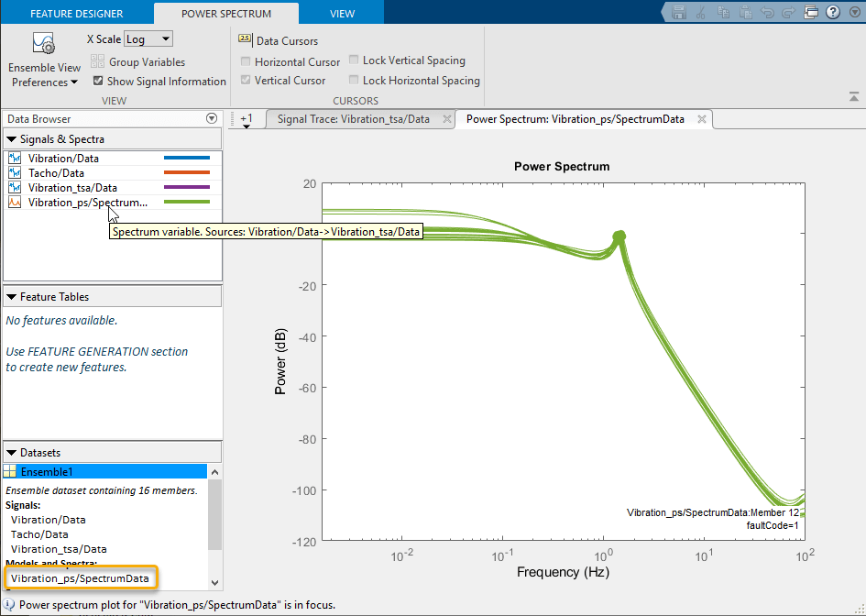
Task: Enable Lock Horizontal Spacing checkbox
Action: pos(354,80)
